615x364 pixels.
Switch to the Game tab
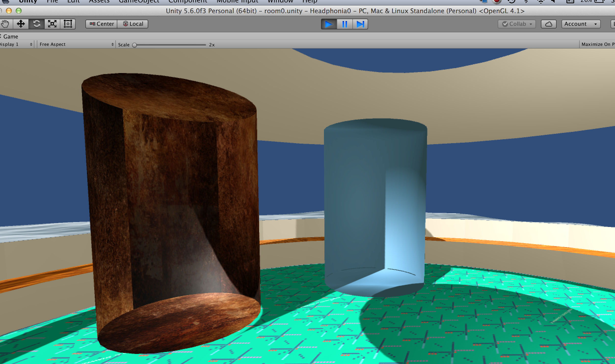pyautogui.click(x=10, y=36)
